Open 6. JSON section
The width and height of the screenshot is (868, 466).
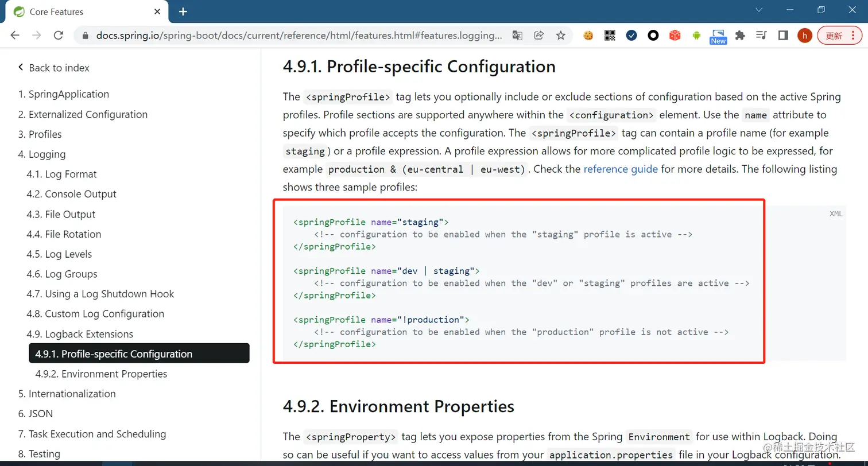(x=36, y=414)
